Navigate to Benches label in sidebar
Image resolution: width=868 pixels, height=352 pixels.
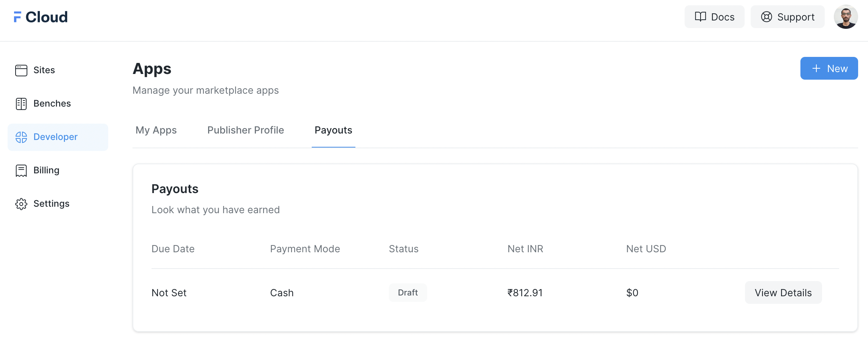point(52,104)
